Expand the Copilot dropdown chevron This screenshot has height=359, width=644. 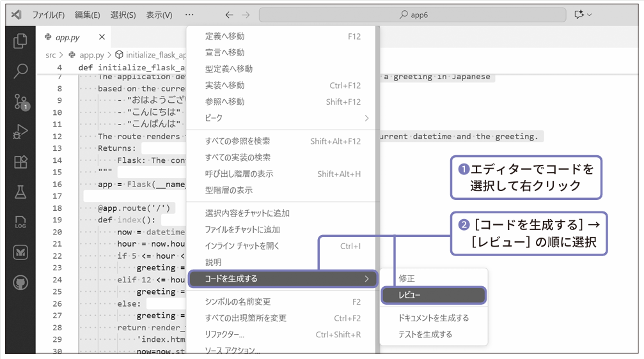coord(590,15)
